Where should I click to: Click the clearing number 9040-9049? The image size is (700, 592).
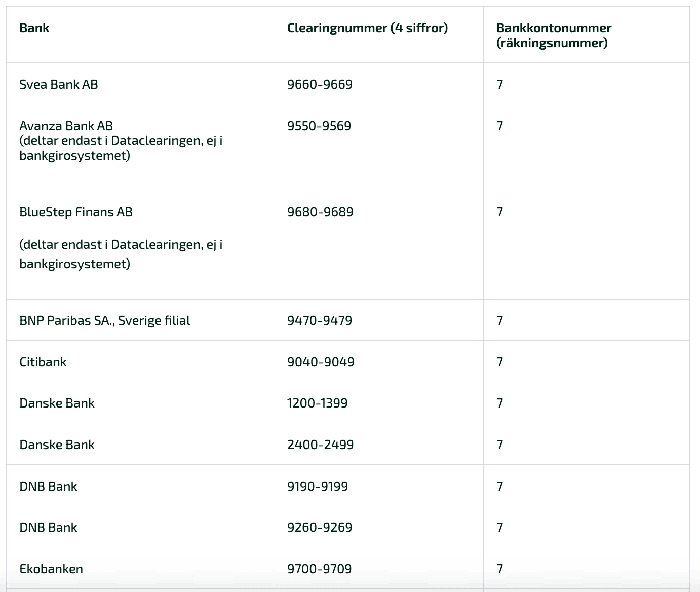(x=321, y=362)
